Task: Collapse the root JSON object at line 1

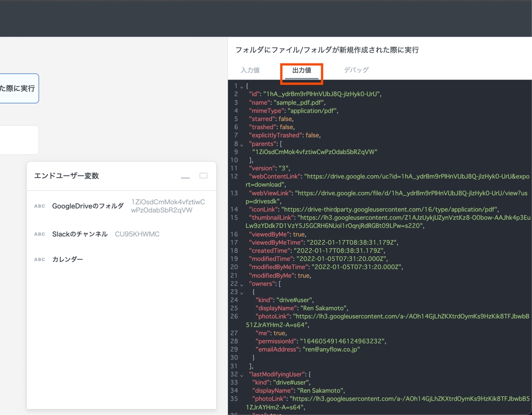Action: 242,87
